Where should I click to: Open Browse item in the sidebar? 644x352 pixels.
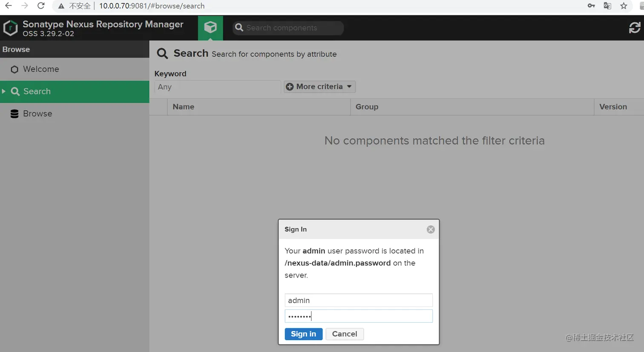click(x=37, y=114)
